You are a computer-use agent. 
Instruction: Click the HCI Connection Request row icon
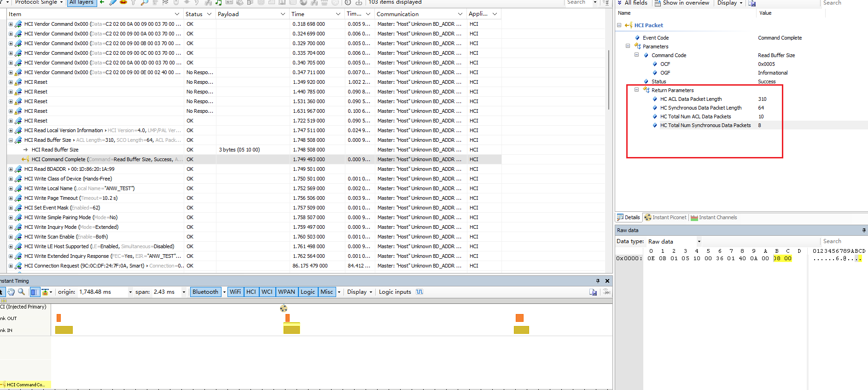(18, 266)
